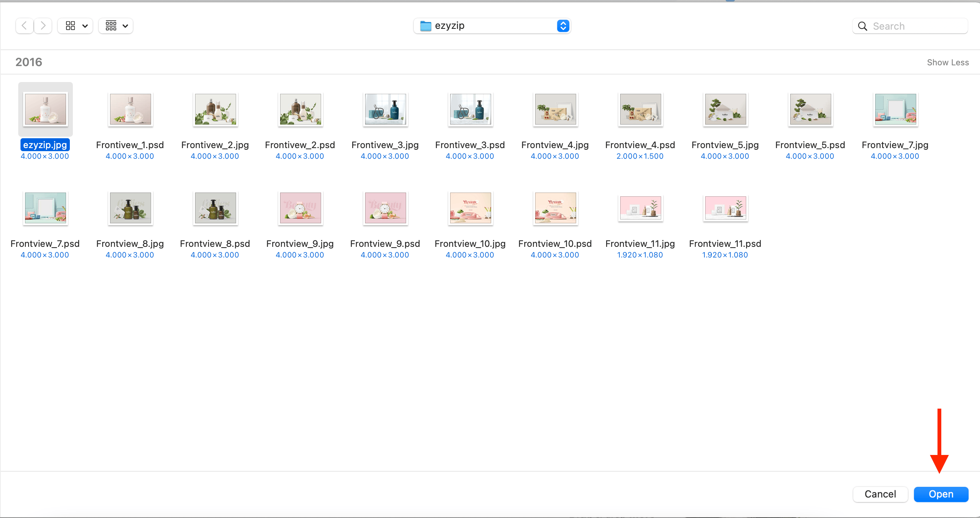Select the Frontivew_2.jpg thumbnail
The image size is (980, 518).
(x=215, y=109)
